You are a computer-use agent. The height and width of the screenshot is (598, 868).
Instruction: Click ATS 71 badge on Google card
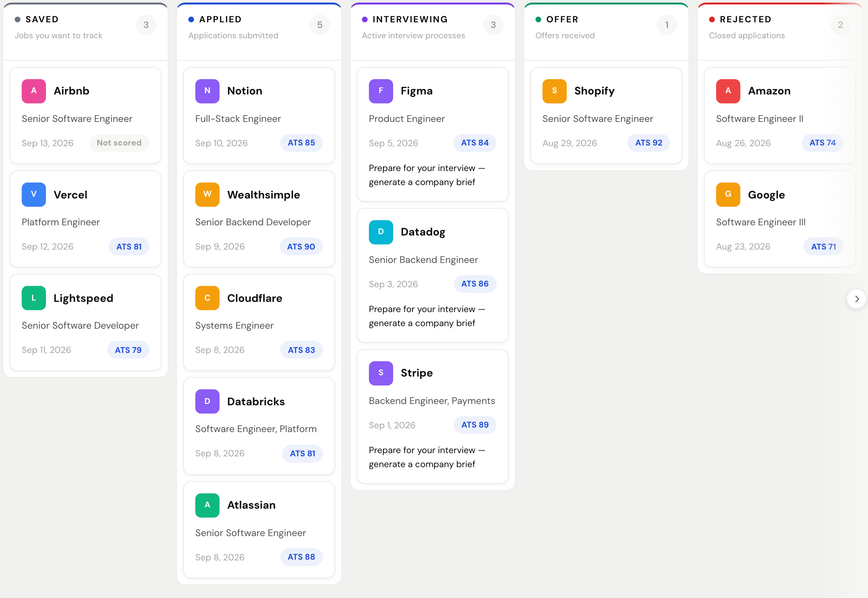click(x=823, y=247)
